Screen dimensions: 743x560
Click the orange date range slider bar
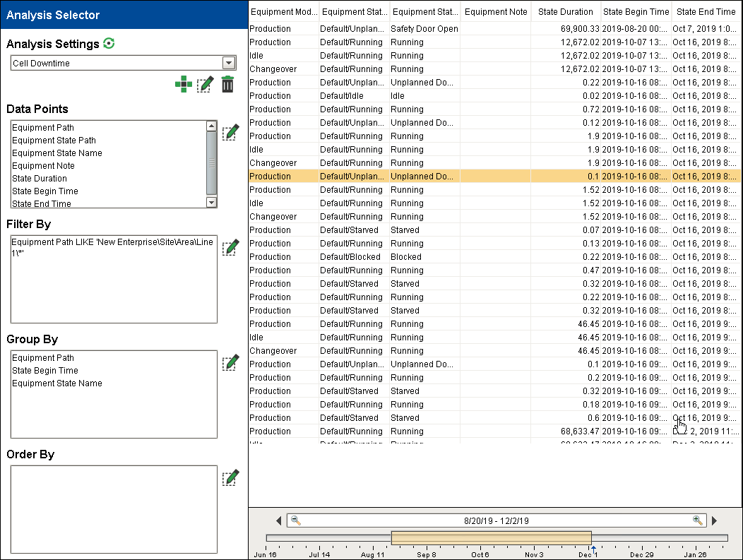[491, 538]
